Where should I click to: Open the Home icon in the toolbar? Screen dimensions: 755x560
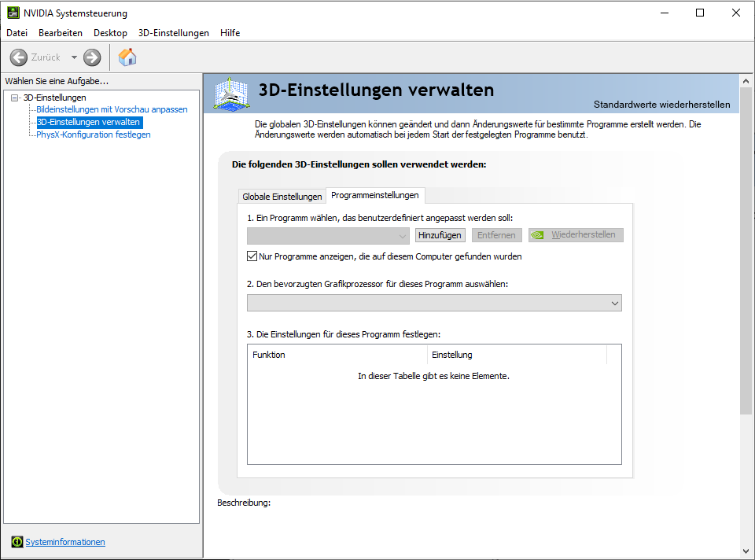pos(127,57)
